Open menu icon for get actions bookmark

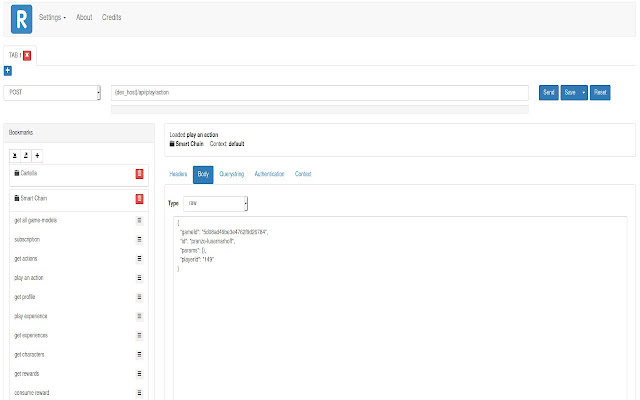(139, 259)
